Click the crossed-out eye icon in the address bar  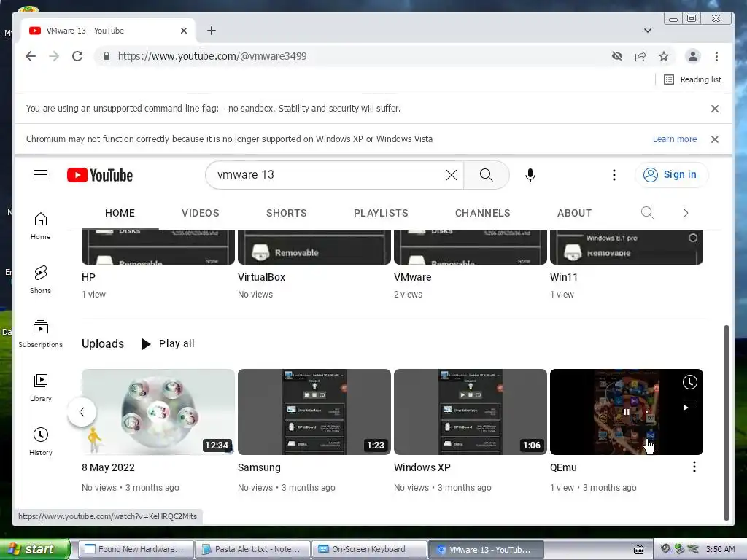pyautogui.click(x=617, y=56)
